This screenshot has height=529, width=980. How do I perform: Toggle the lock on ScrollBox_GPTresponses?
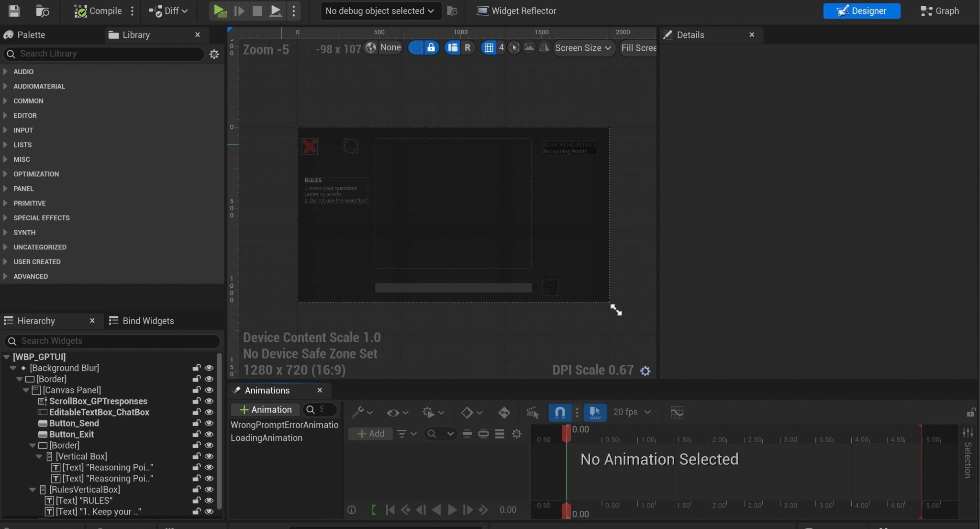[196, 401]
